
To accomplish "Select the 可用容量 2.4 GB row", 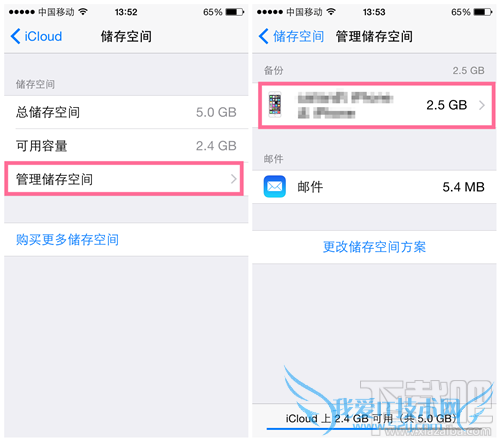I will click(x=126, y=146).
